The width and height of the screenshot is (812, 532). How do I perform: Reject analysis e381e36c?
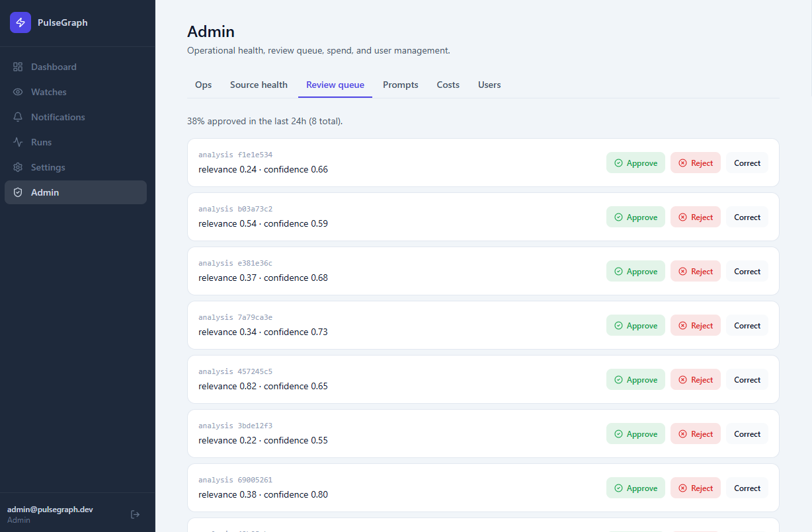tap(696, 271)
